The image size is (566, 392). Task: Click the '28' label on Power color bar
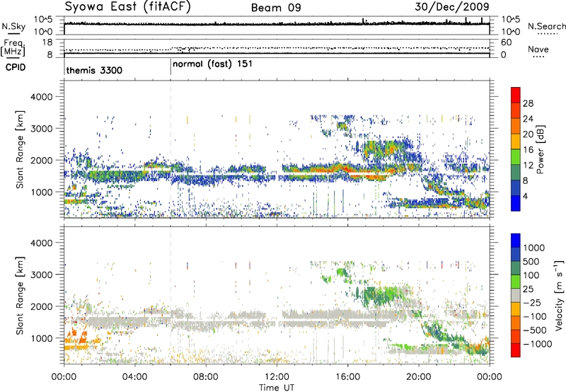tap(528, 103)
